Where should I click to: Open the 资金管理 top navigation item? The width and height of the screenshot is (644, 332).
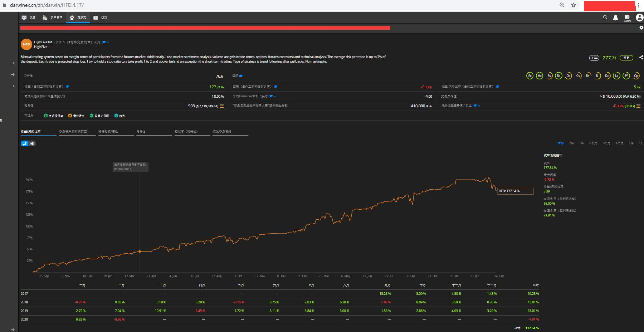point(52,17)
